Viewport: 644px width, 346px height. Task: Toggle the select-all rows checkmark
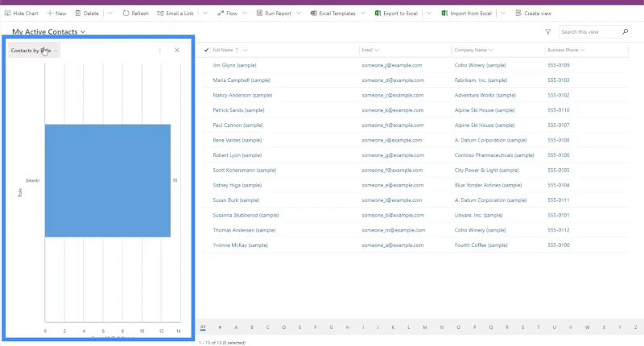tap(206, 50)
